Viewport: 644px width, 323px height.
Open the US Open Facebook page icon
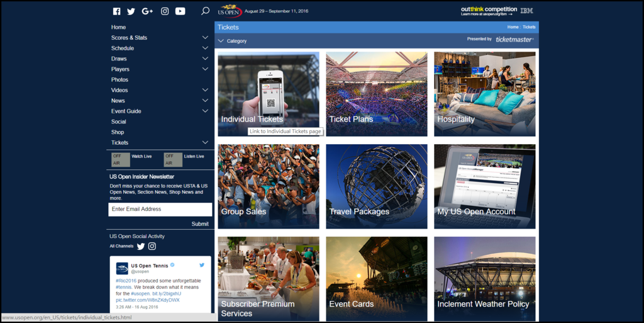tap(116, 11)
